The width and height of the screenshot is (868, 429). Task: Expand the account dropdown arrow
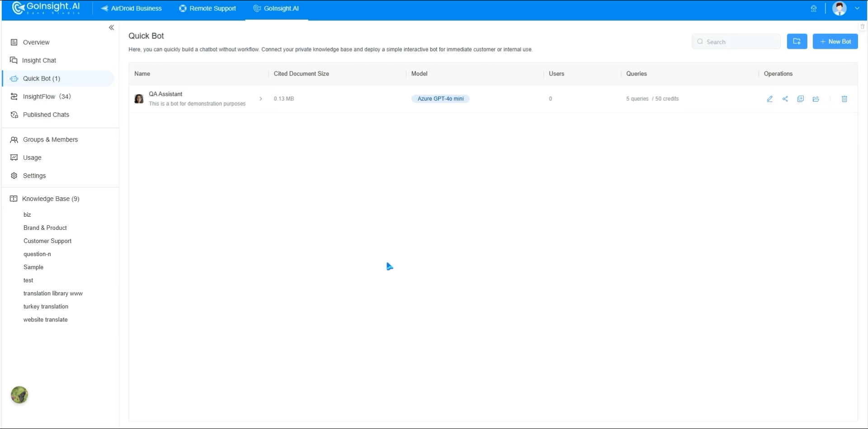point(857,9)
